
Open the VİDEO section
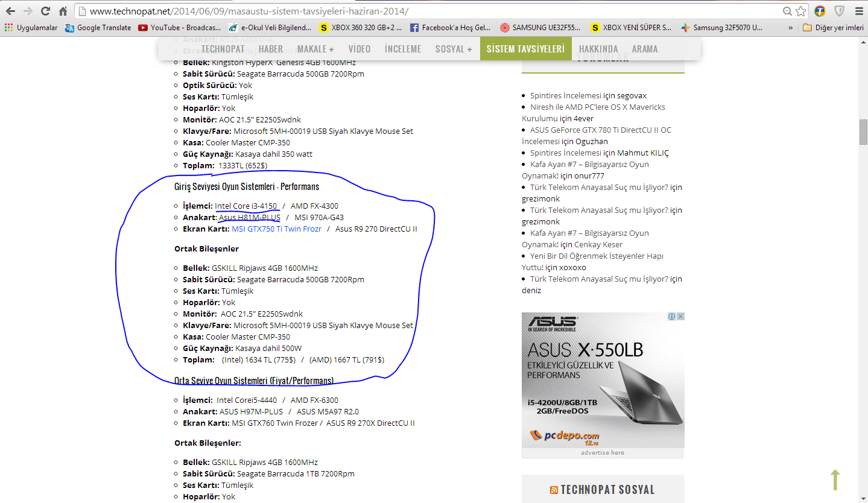click(360, 49)
